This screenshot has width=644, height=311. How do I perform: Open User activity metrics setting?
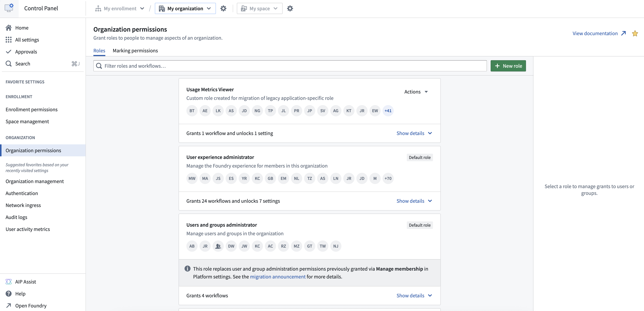28,229
